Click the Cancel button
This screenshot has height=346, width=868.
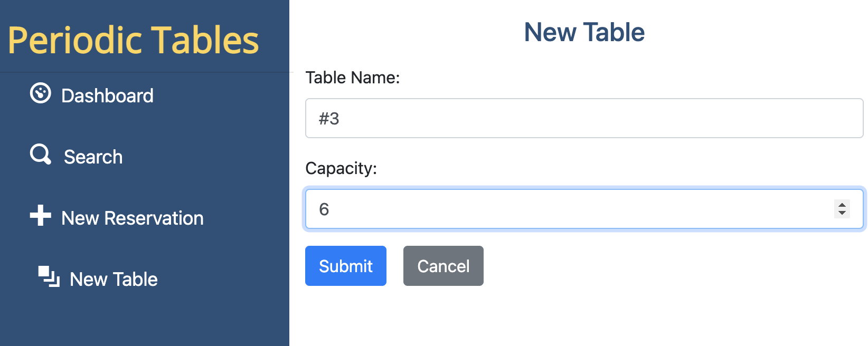tap(443, 266)
